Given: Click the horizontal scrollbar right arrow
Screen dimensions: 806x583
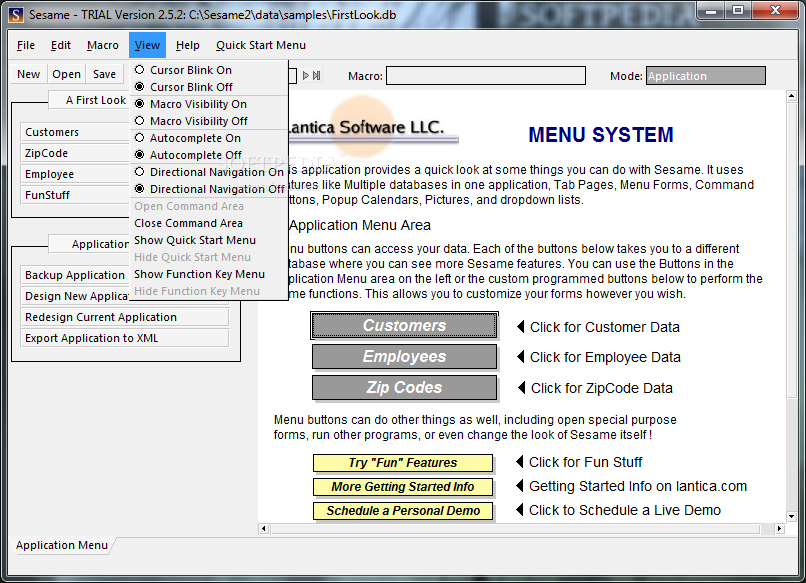Looking at the screenshot, I should tap(780, 529).
